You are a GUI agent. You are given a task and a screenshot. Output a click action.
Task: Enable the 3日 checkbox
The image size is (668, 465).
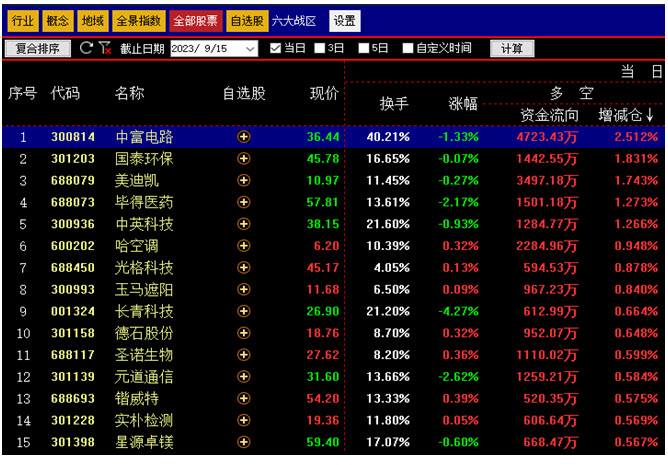point(320,48)
